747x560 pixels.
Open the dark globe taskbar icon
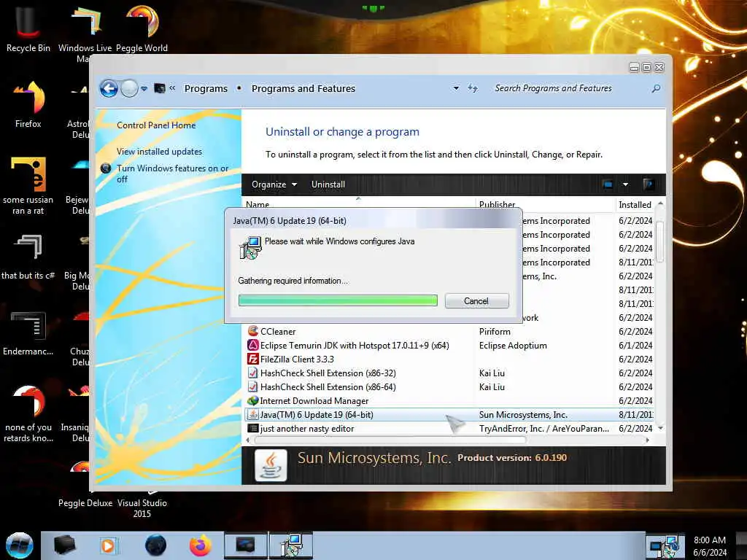(x=155, y=545)
